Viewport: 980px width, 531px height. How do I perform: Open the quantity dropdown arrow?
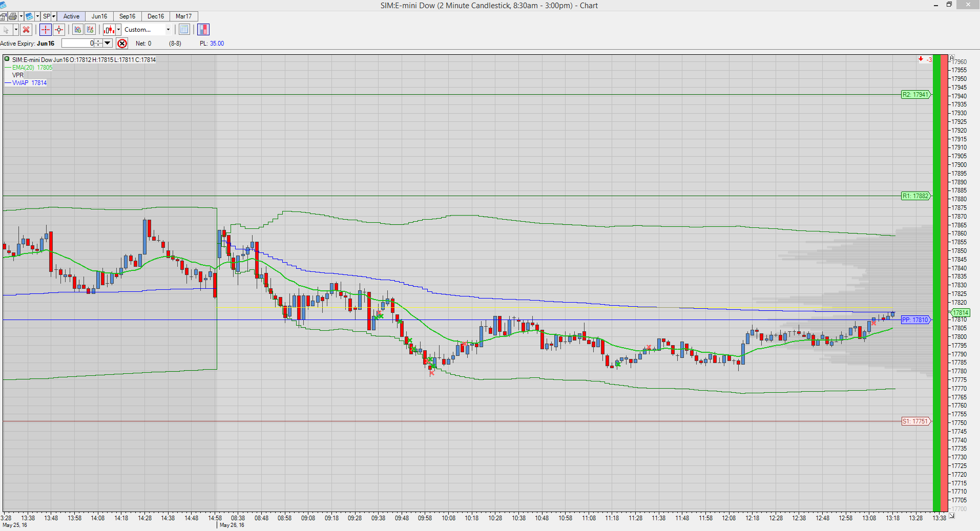pyautogui.click(x=108, y=44)
